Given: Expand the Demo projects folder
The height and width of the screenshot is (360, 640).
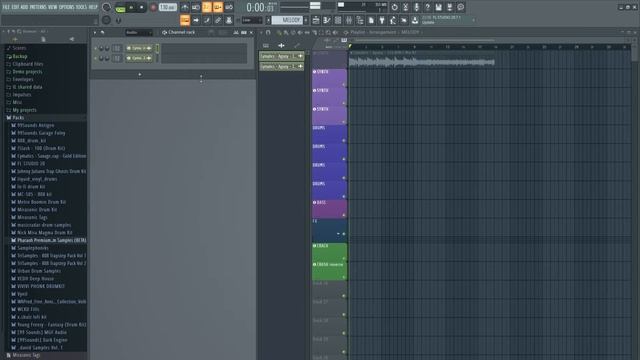Looking at the screenshot, I should pyautogui.click(x=27, y=72).
